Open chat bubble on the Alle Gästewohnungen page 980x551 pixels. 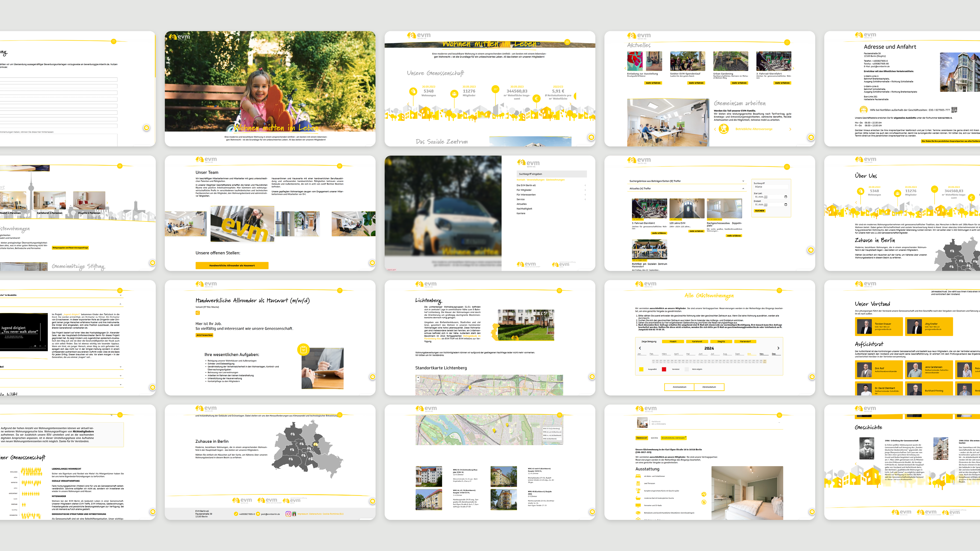point(812,377)
